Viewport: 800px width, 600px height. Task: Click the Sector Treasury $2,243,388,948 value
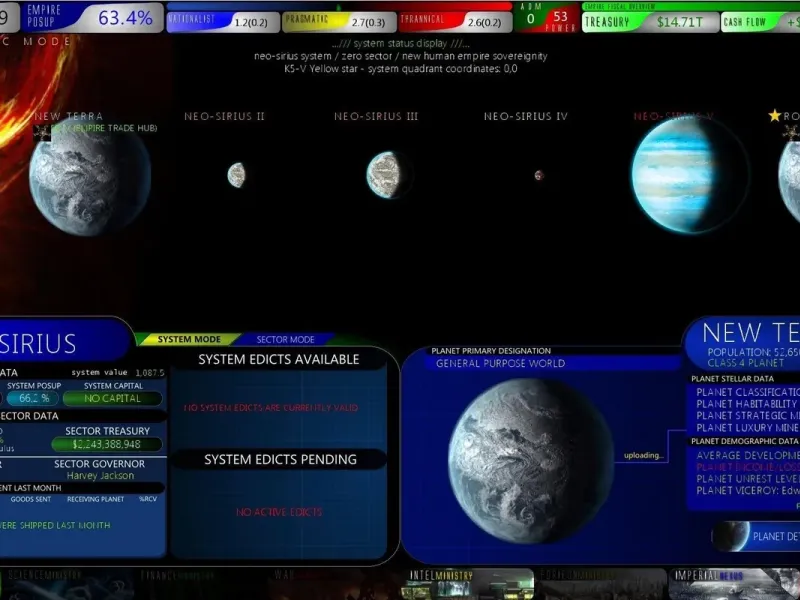[x=107, y=444]
